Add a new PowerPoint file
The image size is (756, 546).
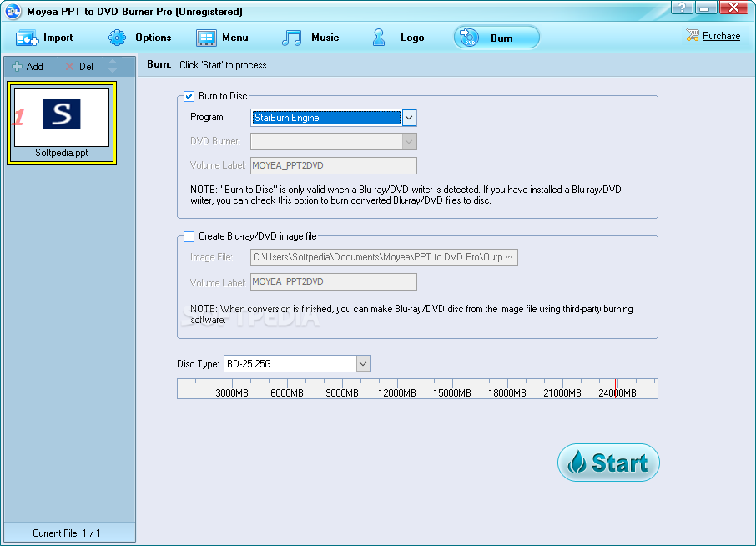[28, 67]
